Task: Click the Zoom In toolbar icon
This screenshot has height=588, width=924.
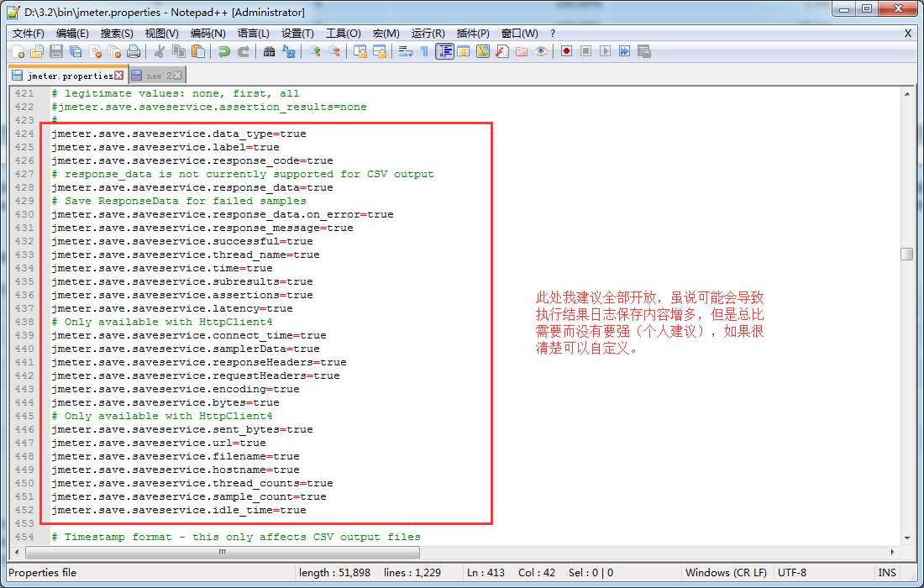Action: 315,52
